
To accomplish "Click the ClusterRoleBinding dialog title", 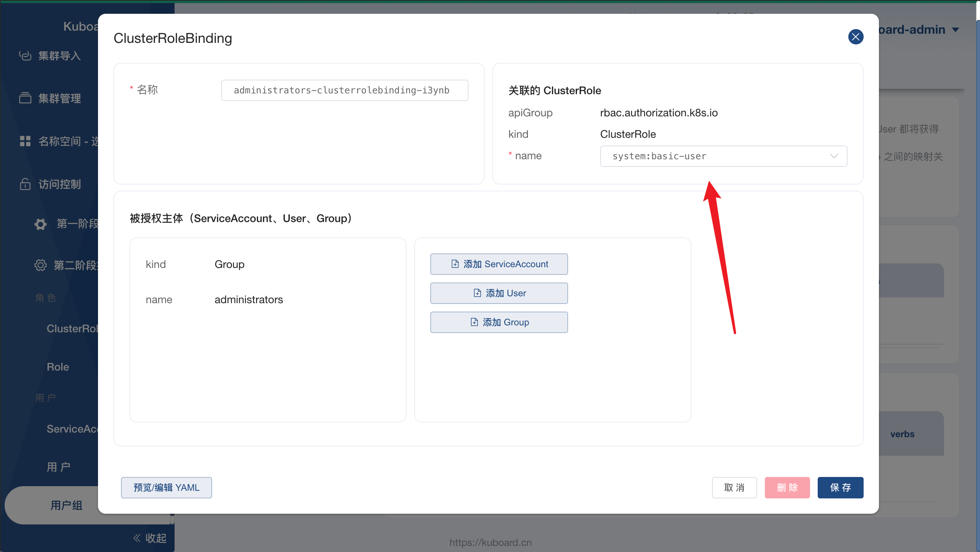I will coord(173,38).
